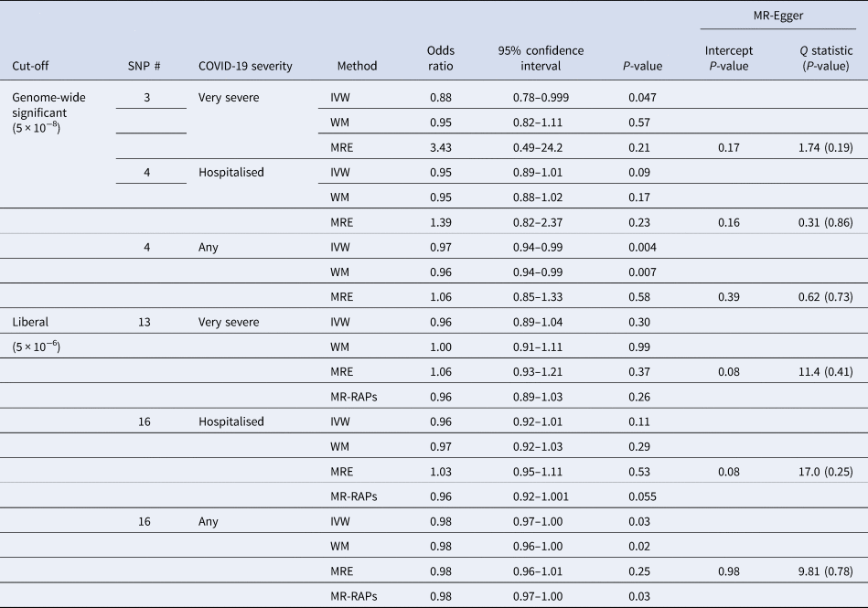Click the Cut-off column header
Viewport: 868px width, 608px height.
pos(31,66)
